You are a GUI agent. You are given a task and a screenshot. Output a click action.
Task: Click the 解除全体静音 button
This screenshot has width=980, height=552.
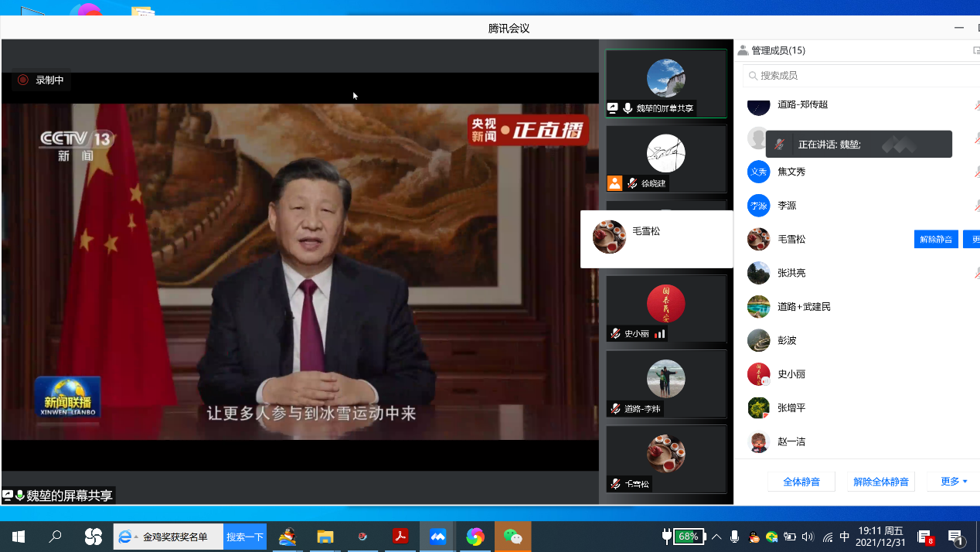pos(881,482)
